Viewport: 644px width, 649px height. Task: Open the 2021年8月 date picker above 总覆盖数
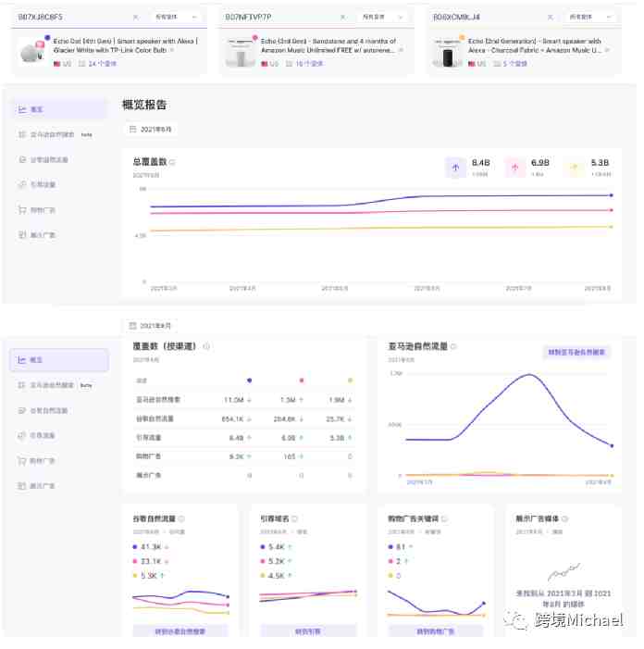point(150,130)
